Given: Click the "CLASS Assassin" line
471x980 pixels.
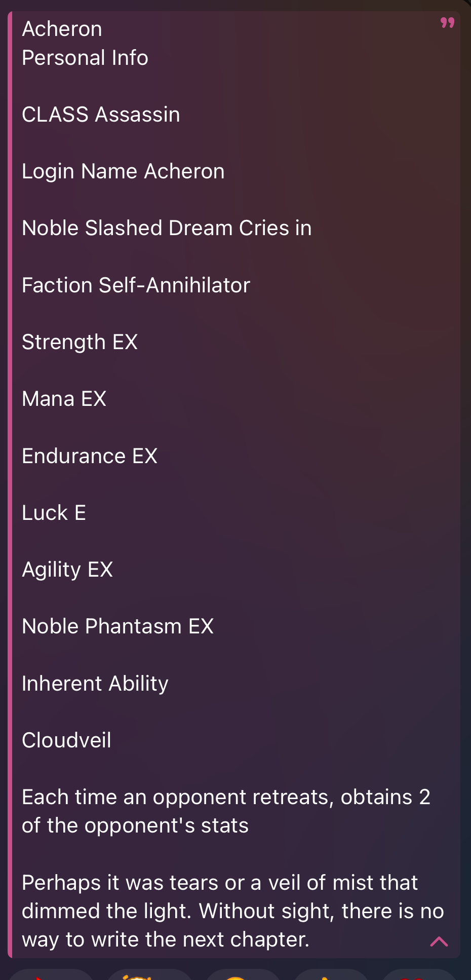Looking at the screenshot, I should pos(101,115).
